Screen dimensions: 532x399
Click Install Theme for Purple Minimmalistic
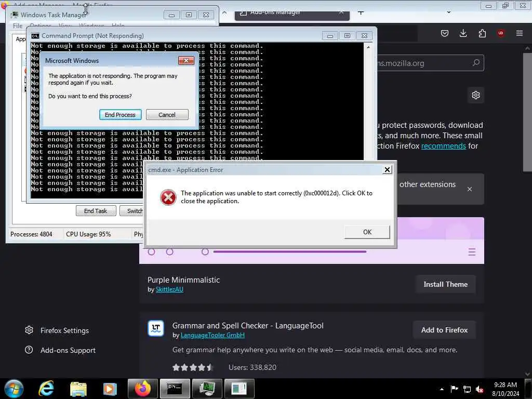coord(445,284)
